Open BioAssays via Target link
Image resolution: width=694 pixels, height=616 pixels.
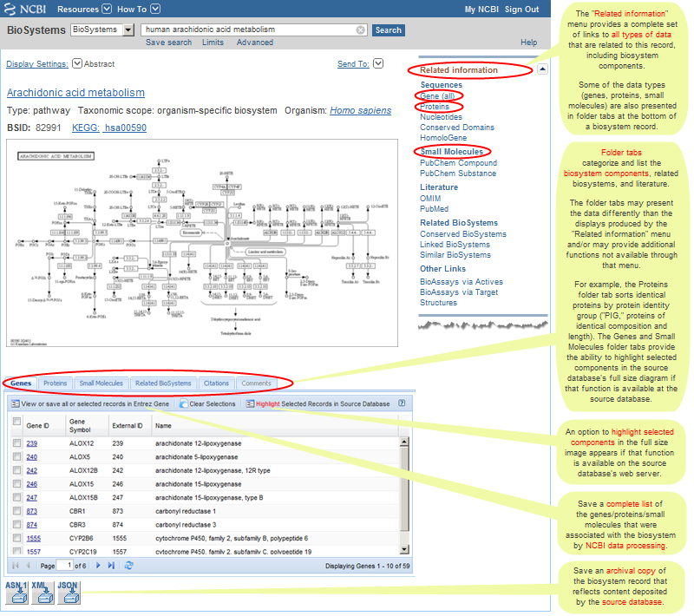459,292
